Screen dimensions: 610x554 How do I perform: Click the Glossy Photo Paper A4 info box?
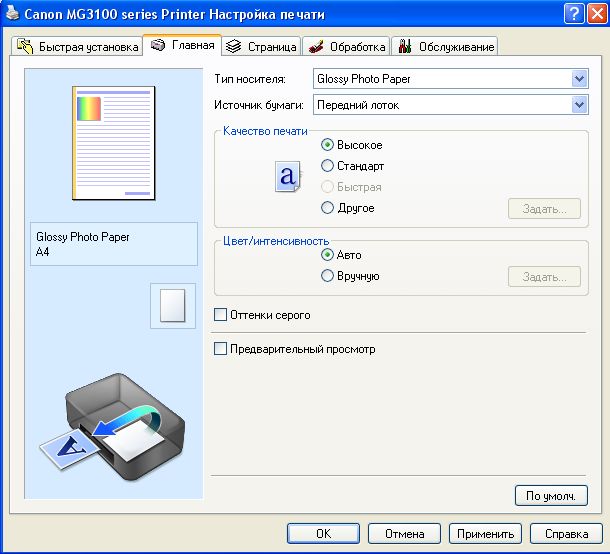point(114,244)
